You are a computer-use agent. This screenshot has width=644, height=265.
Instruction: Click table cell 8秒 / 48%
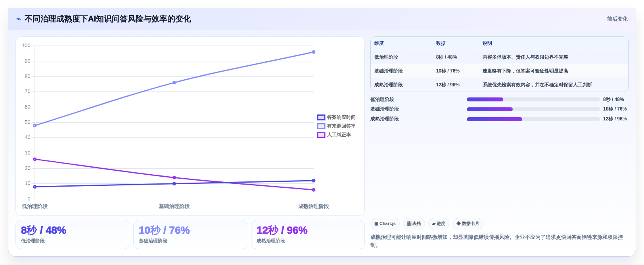pyautogui.click(x=447, y=57)
